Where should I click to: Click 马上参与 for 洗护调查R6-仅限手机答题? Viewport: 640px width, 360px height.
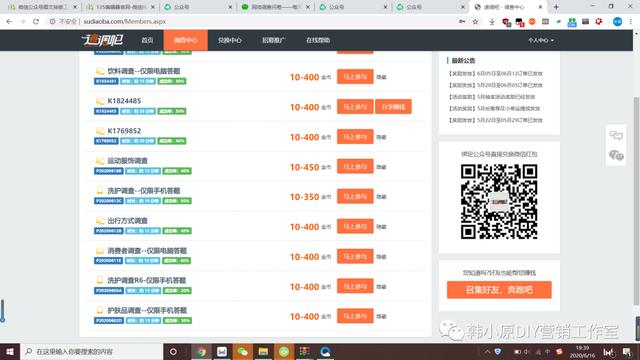click(355, 287)
